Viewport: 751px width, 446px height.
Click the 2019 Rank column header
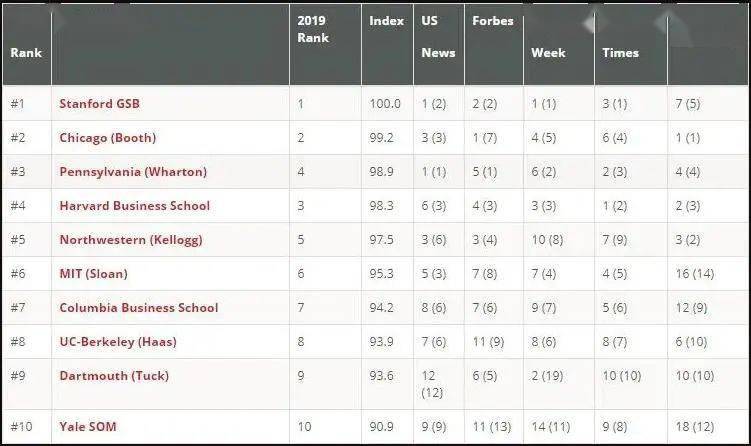[313, 29]
